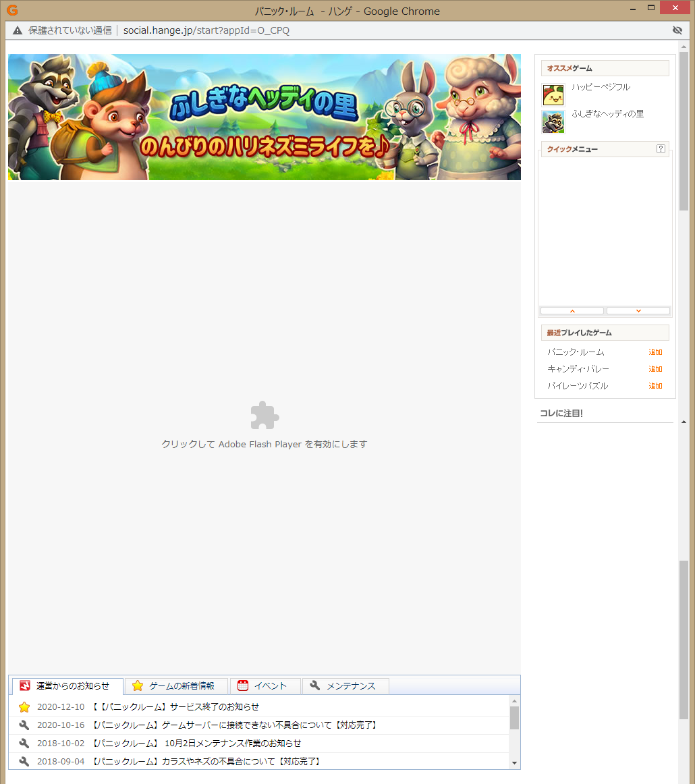
Task: Click the not-secure warning triangle icon
Action: click(x=18, y=30)
